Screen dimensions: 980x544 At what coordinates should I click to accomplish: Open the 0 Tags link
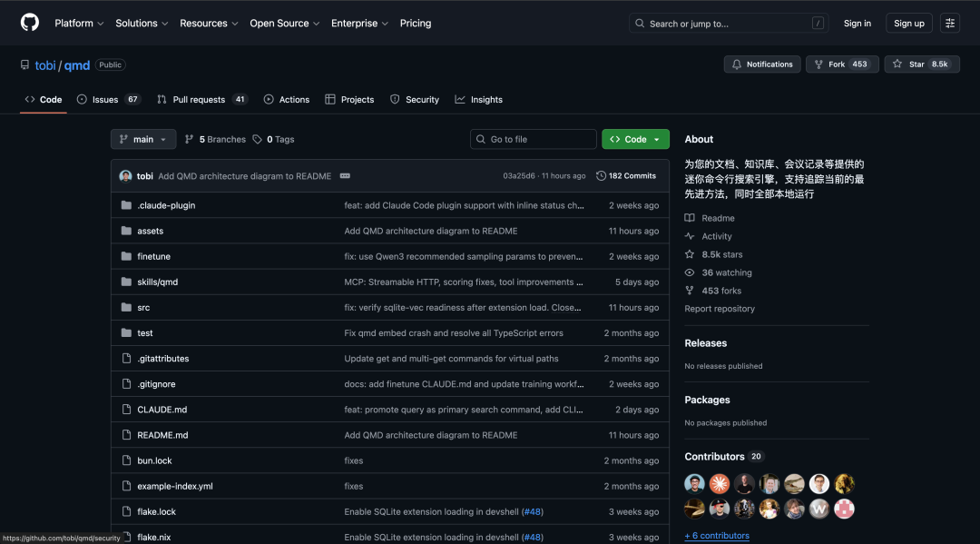[x=273, y=140]
